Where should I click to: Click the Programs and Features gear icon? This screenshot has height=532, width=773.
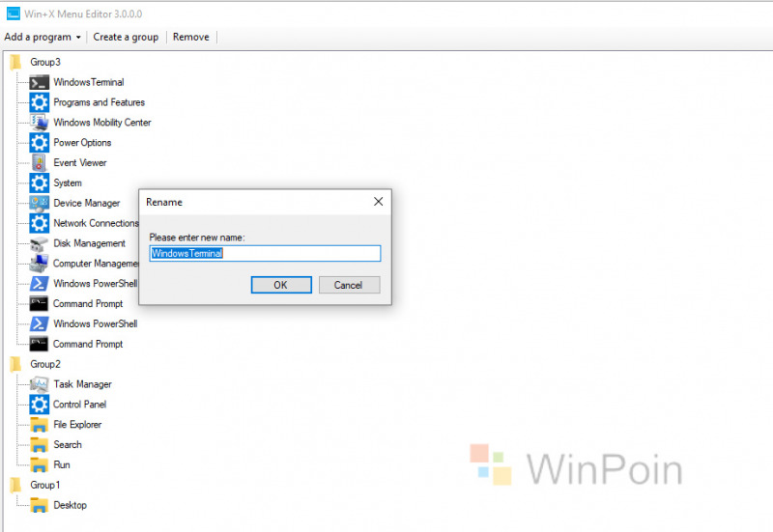point(39,102)
